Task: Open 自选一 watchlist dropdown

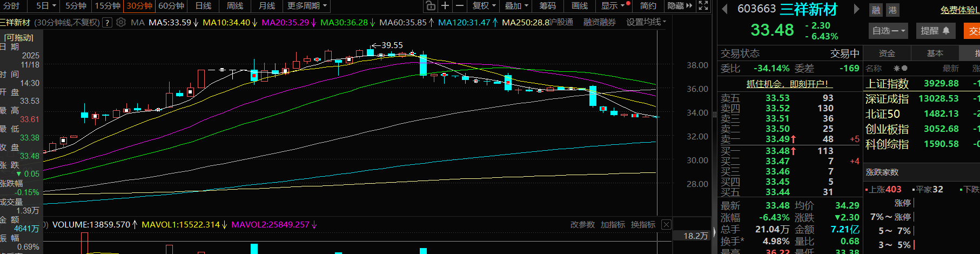Action: tap(888, 31)
